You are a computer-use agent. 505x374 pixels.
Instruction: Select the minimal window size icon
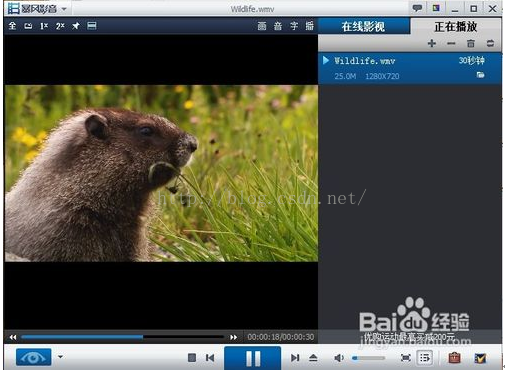click(x=28, y=26)
